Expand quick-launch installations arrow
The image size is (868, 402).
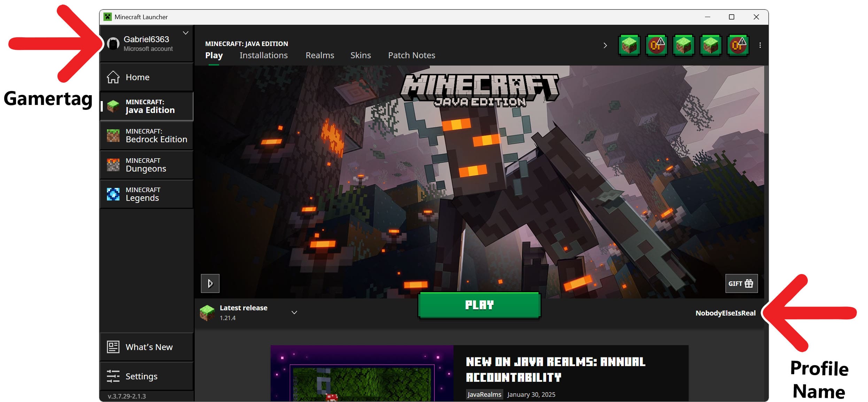click(605, 45)
